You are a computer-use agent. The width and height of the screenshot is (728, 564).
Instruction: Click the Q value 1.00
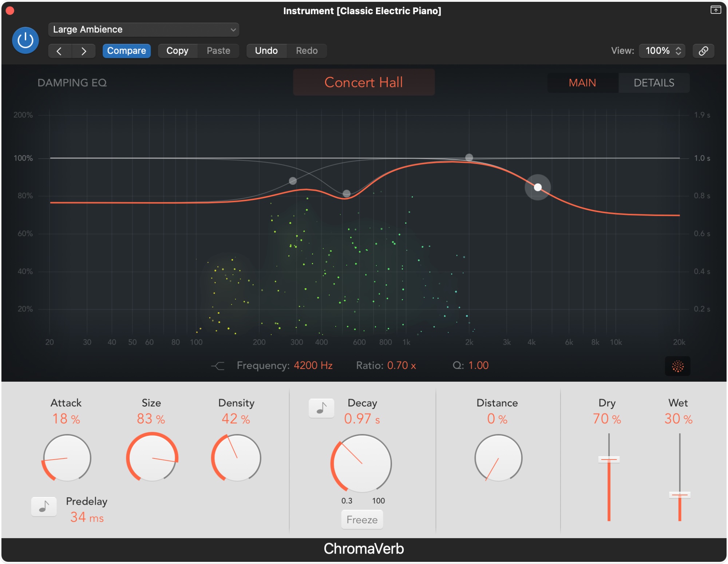[x=478, y=365]
